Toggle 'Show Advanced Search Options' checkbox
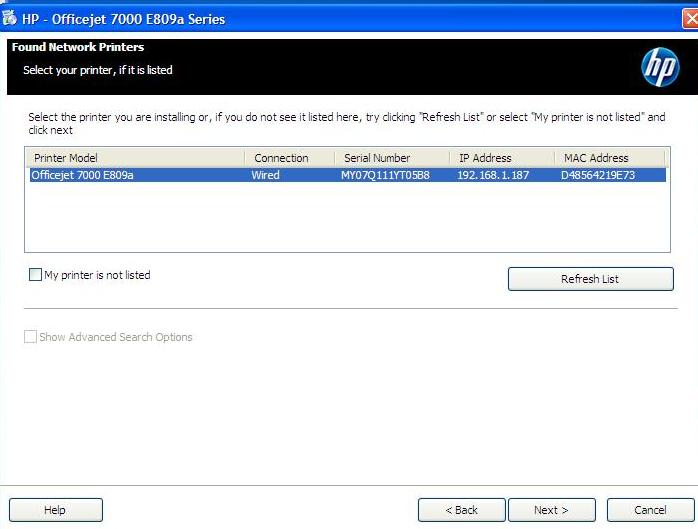 coord(30,337)
